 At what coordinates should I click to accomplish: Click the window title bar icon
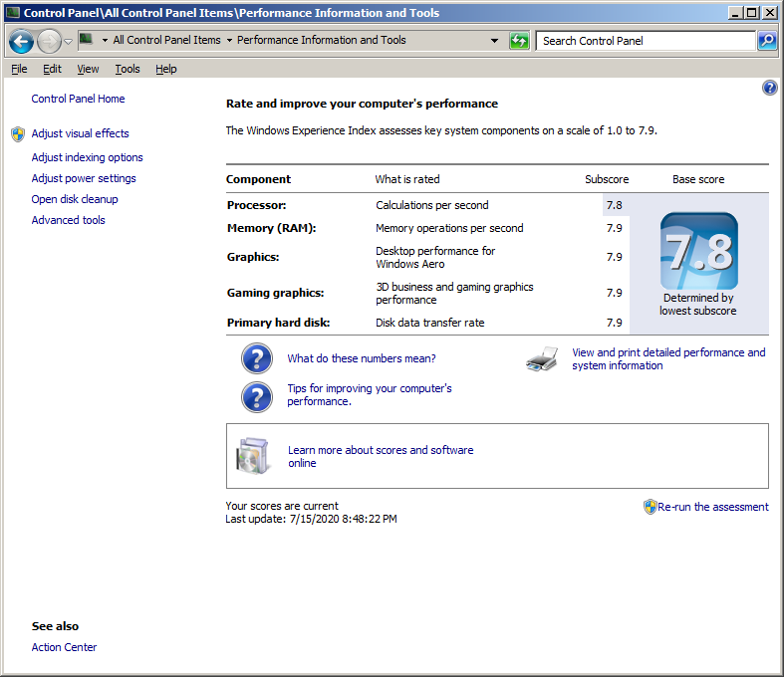pyautogui.click(x=13, y=13)
